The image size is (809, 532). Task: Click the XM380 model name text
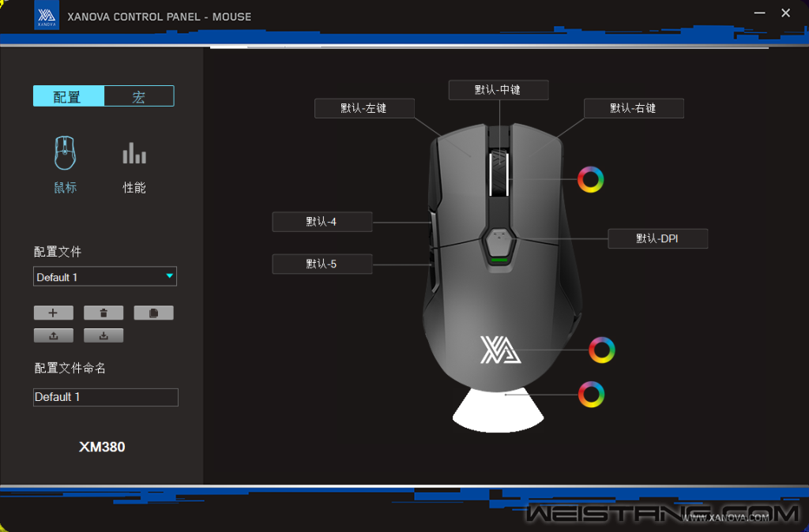(x=102, y=447)
